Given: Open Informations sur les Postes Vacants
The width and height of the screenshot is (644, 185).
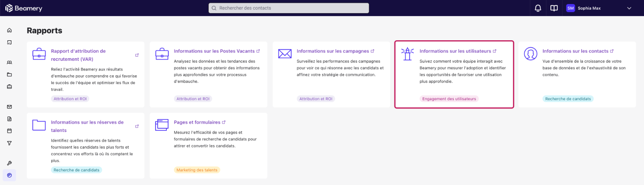Looking at the screenshot, I should pos(214,51).
